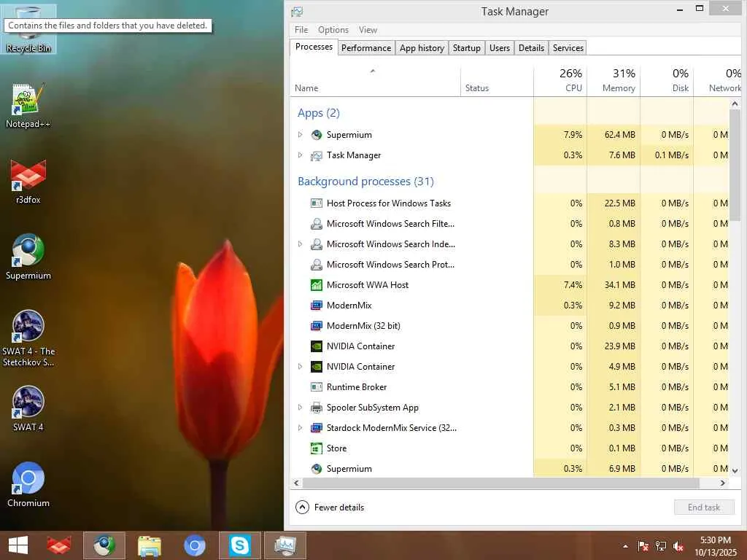
Task: Expand the Supermium app entry
Action: click(x=300, y=135)
